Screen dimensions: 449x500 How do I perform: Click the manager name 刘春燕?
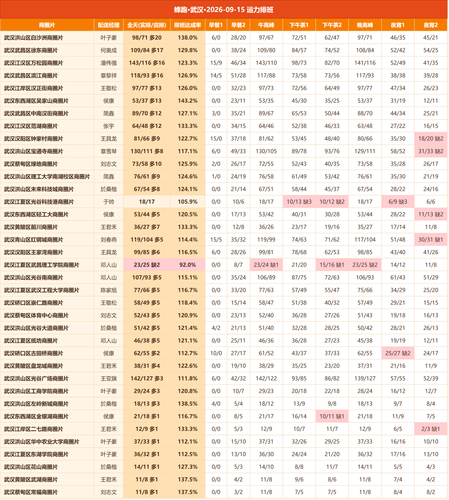point(109,240)
